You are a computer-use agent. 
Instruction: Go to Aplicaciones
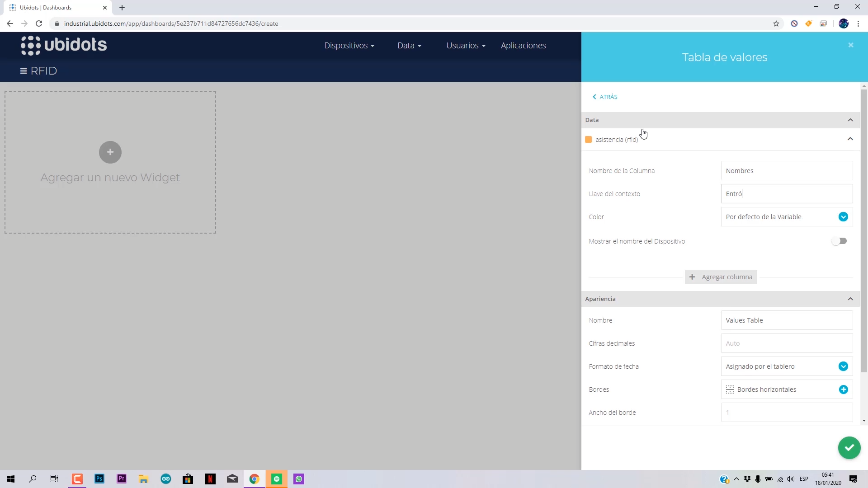pyautogui.click(x=523, y=46)
